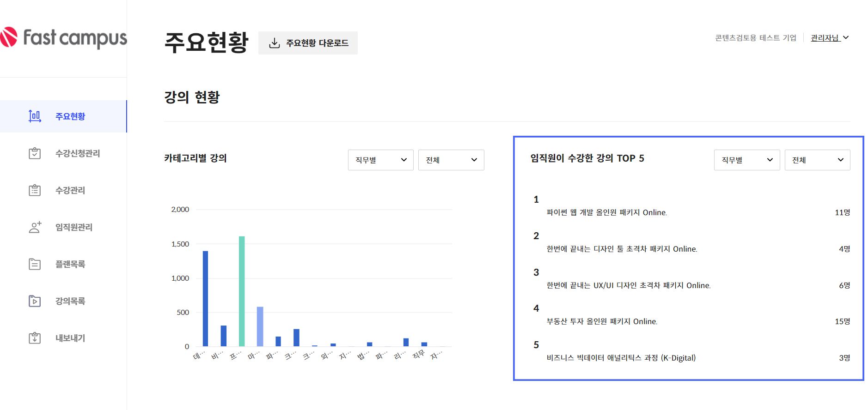Click the 내보내기 export icon
Screen dimensions: 868x410
[x=35, y=338]
